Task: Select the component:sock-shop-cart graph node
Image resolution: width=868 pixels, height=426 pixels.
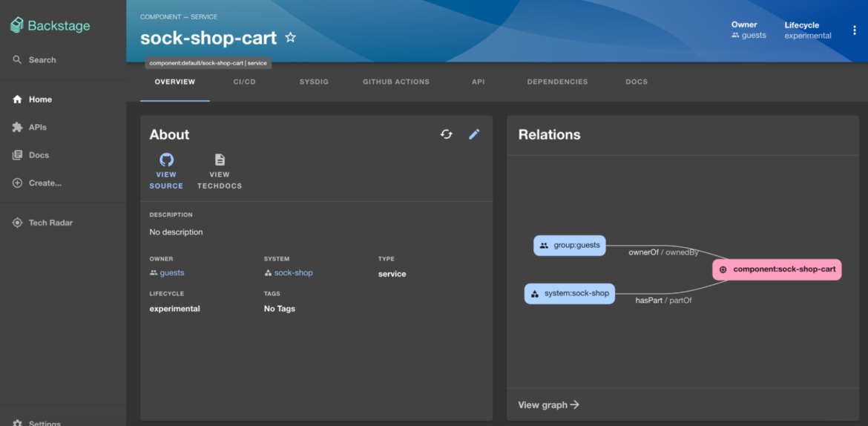Action: coord(777,270)
